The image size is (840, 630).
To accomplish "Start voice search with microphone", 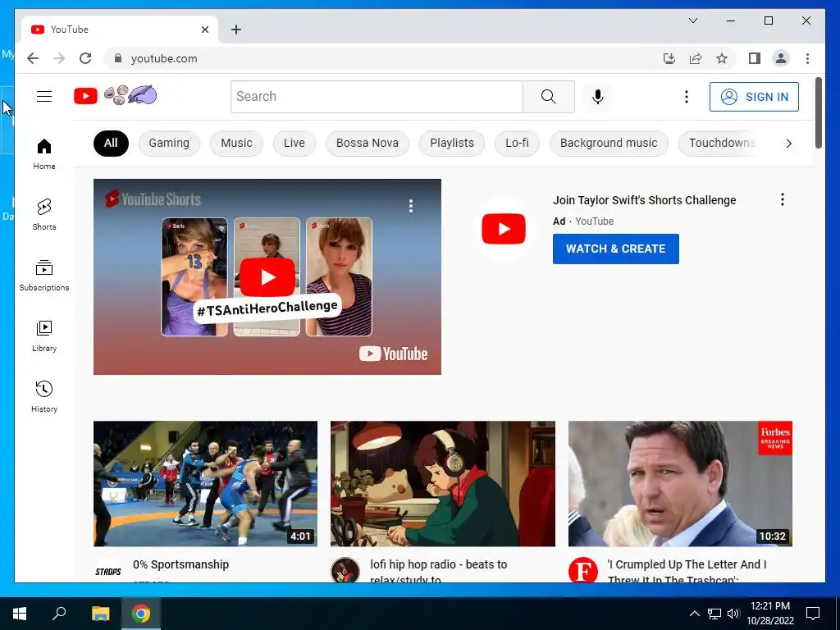I will coord(598,97).
